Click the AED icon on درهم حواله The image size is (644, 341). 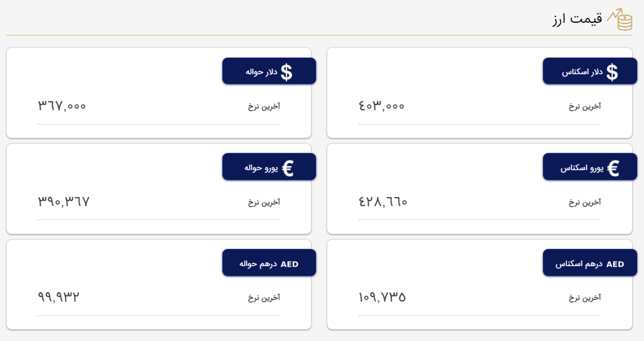click(x=289, y=264)
